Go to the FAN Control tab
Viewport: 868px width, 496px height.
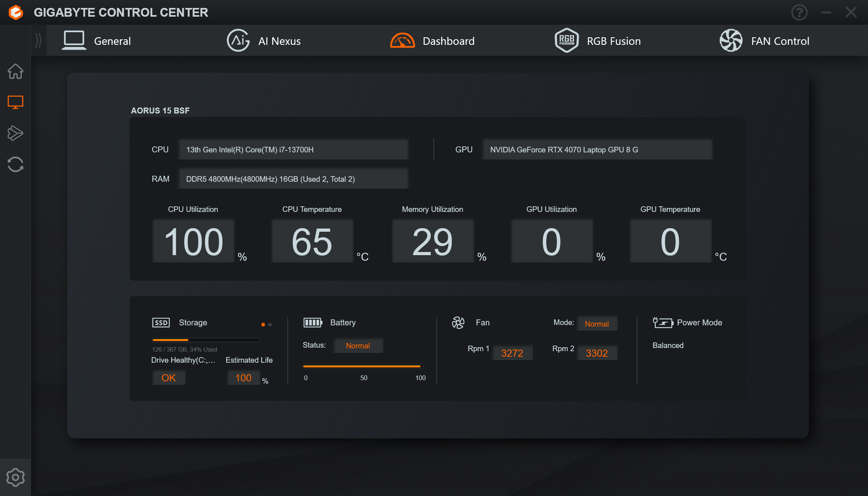pos(764,41)
